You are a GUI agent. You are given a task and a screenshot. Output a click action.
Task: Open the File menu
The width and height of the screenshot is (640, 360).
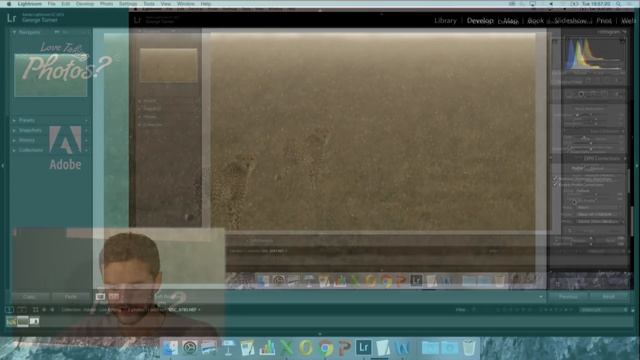coord(51,4)
